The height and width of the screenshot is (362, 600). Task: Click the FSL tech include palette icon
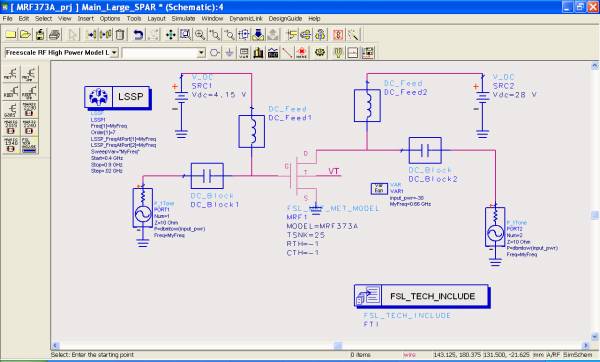tap(29, 145)
